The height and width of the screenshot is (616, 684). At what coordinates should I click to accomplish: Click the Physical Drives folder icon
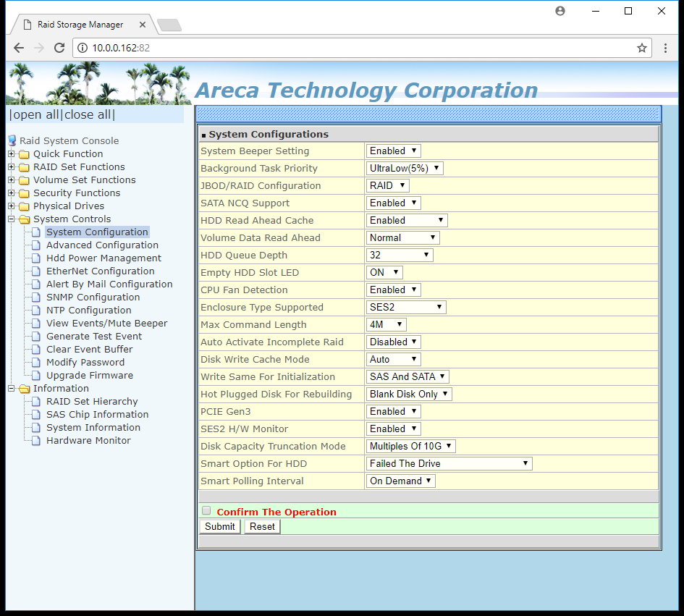tap(25, 206)
